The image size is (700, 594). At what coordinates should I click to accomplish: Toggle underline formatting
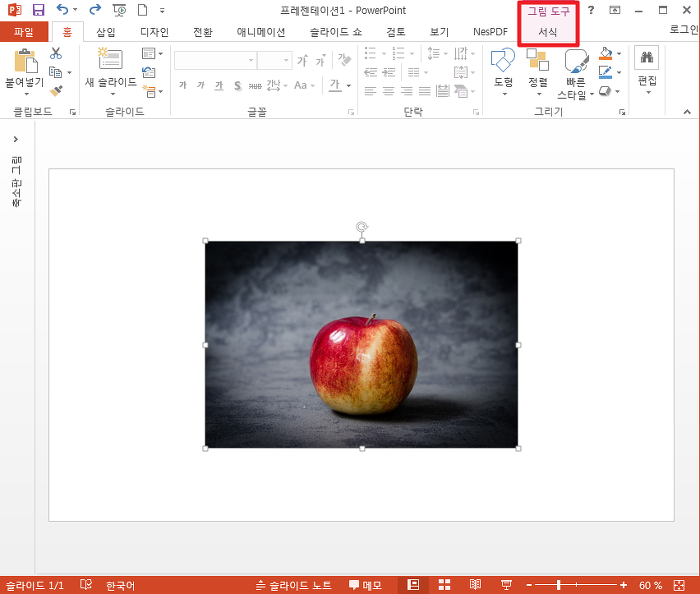pos(219,85)
